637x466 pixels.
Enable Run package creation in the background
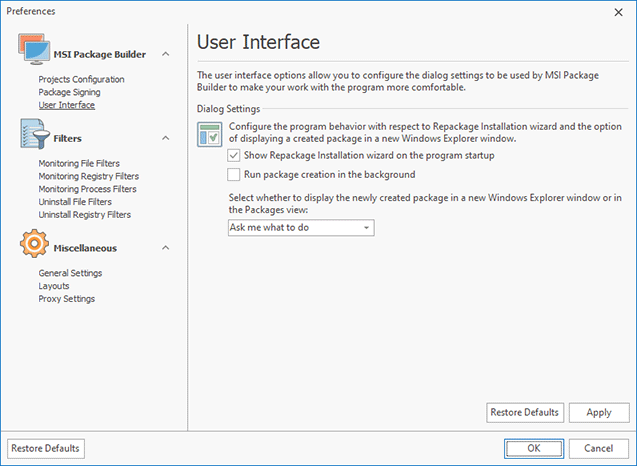click(234, 175)
